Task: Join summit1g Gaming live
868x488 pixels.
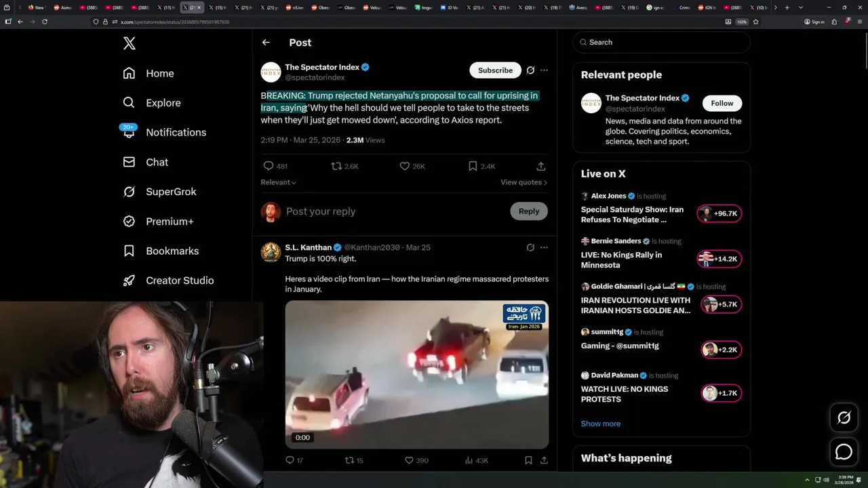Action: pos(620,346)
